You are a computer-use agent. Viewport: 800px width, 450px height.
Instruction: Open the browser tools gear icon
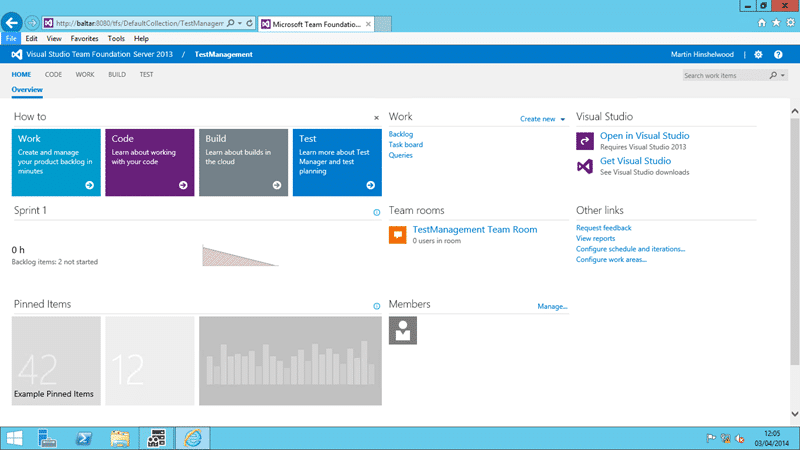click(x=790, y=22)
